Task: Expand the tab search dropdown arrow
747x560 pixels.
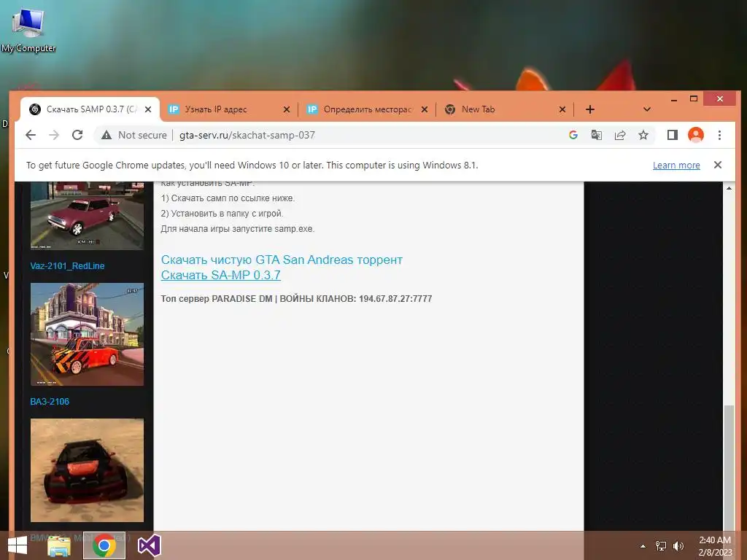Action: pos(646,109)
